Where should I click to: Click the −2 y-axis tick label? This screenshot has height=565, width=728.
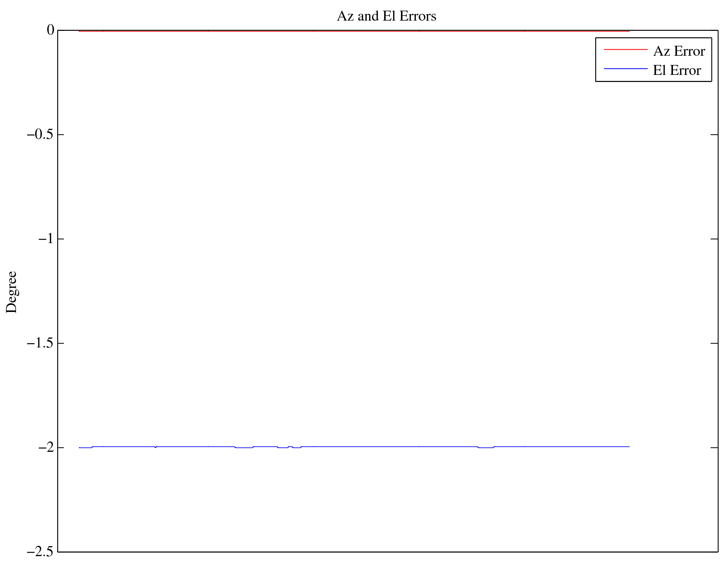click(x=46, y=448)
